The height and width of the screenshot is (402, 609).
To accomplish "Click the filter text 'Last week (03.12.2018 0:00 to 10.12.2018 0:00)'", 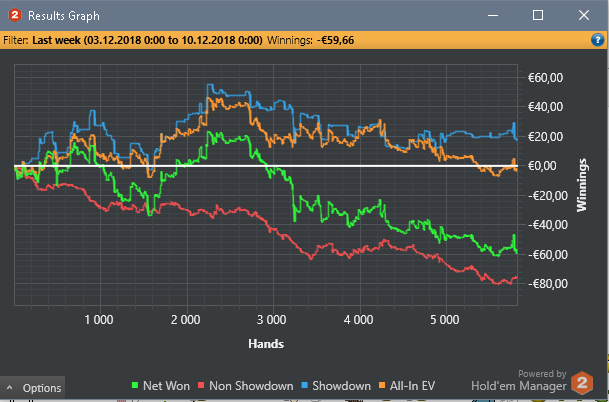I will click(x=147, y=40).
